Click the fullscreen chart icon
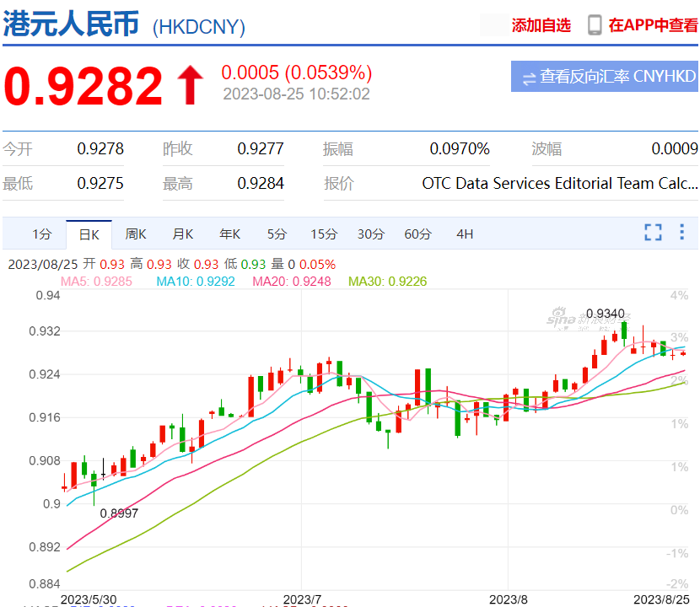Image resolution: width=700 pixels, height=607 pixels. (x=653, y=232)
